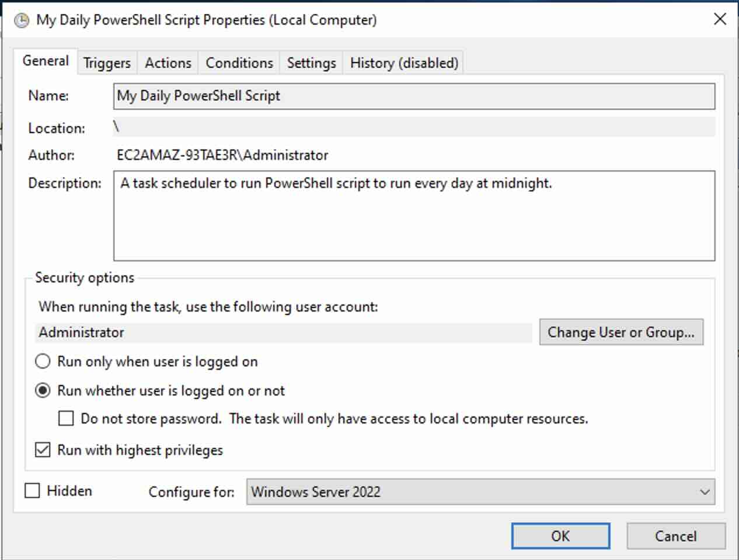Click the OK button
This screenshot has height=560, width=739.
click(560, 536)
